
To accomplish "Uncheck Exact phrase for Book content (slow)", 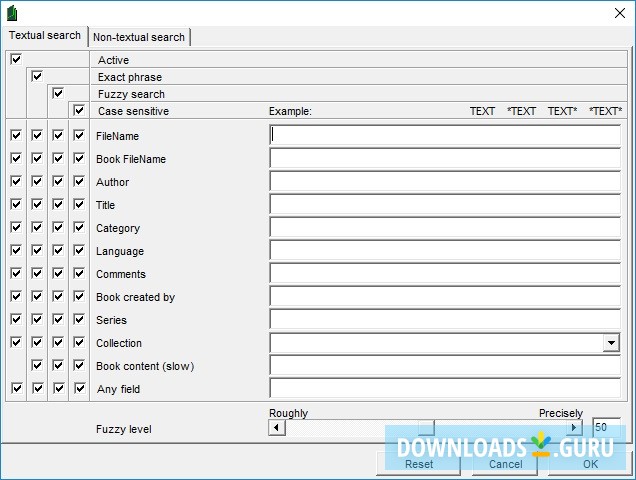I will 37,366.
